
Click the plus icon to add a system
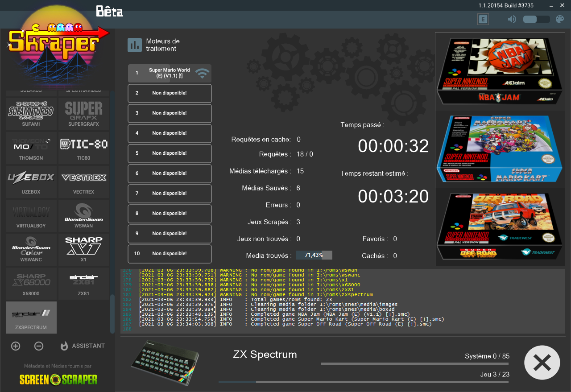(x=16, y=346)
